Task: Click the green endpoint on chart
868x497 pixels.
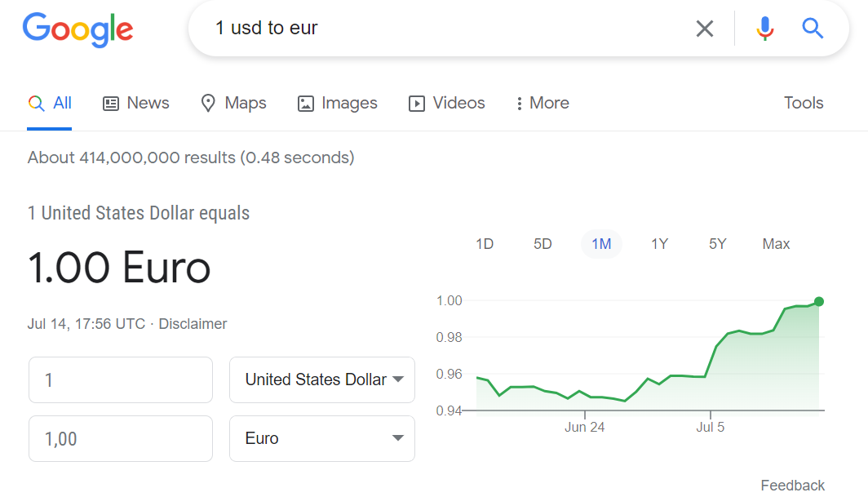Action: click(x=819, y=302)
